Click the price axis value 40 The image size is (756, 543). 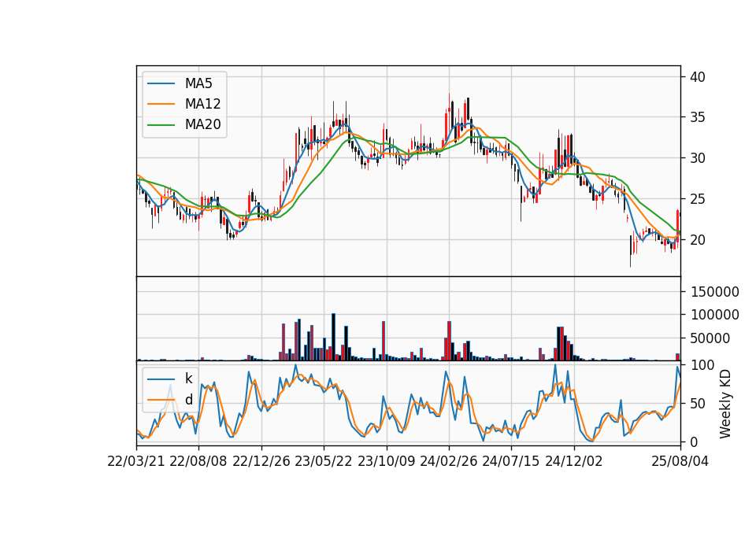coord(697,77)
